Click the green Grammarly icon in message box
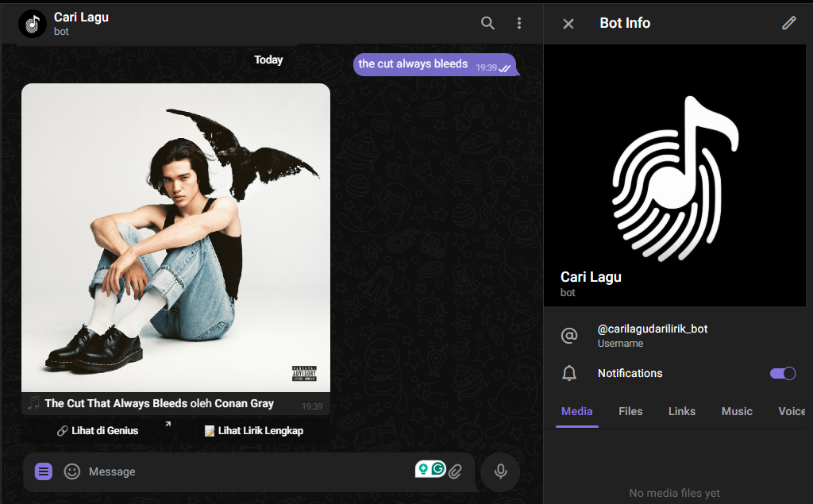This screenshot has width=813, height=504. [438, 469]
